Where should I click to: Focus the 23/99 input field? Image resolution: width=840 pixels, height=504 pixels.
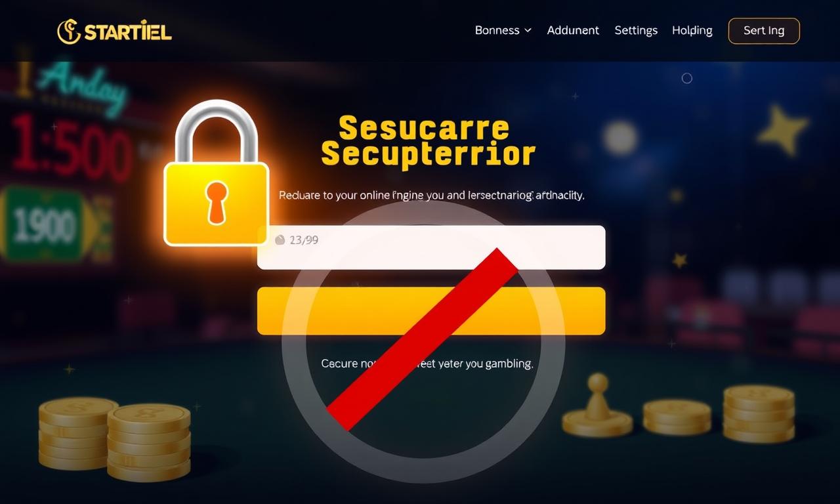coord(431,247)
